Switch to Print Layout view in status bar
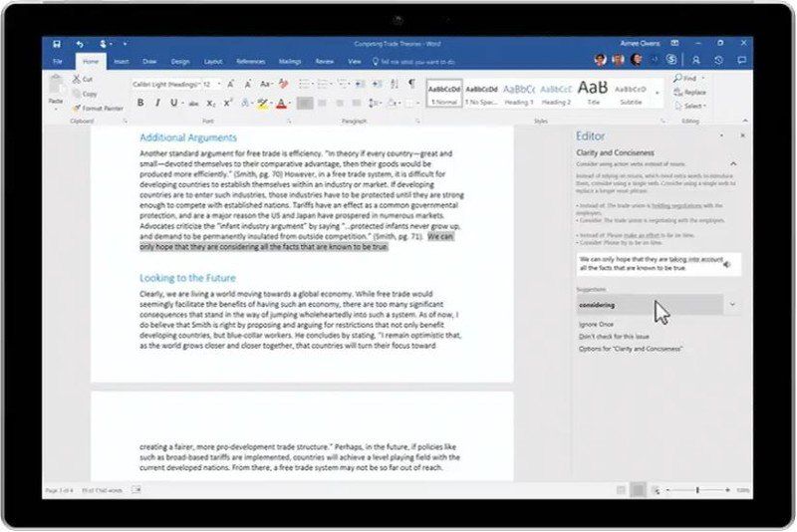 (x=638, y=490)
